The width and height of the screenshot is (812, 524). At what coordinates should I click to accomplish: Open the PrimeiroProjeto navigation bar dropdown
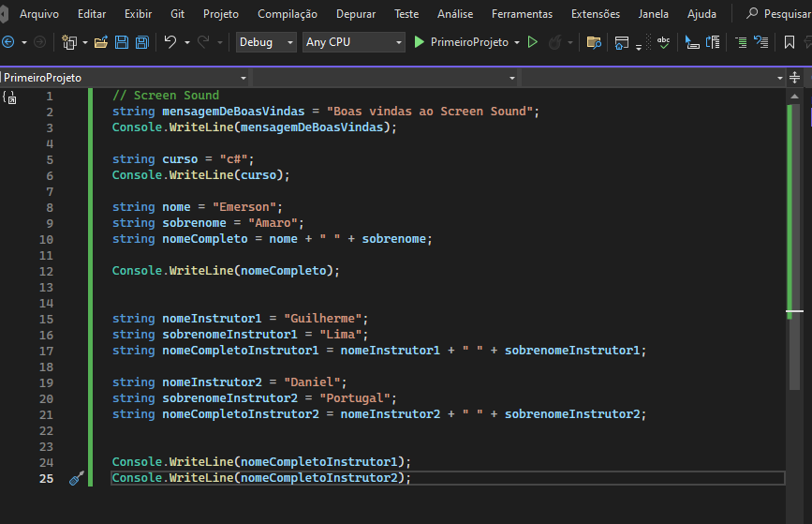[x=125, y=78]
